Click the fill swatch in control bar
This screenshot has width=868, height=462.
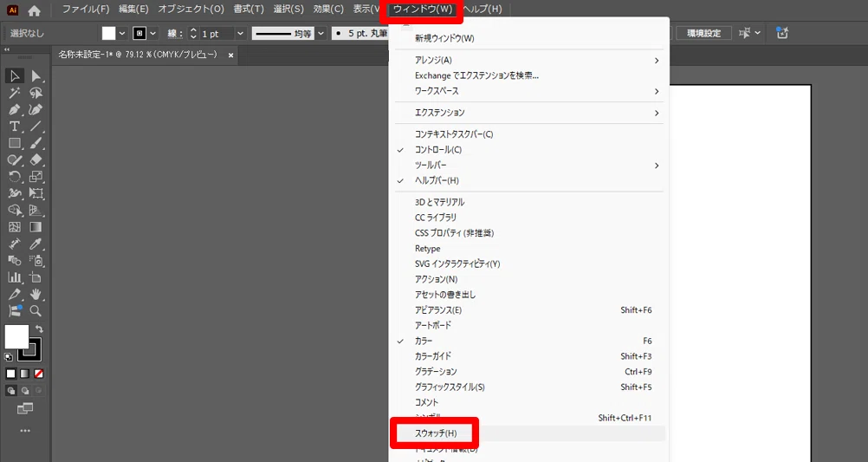click(108, 33)
